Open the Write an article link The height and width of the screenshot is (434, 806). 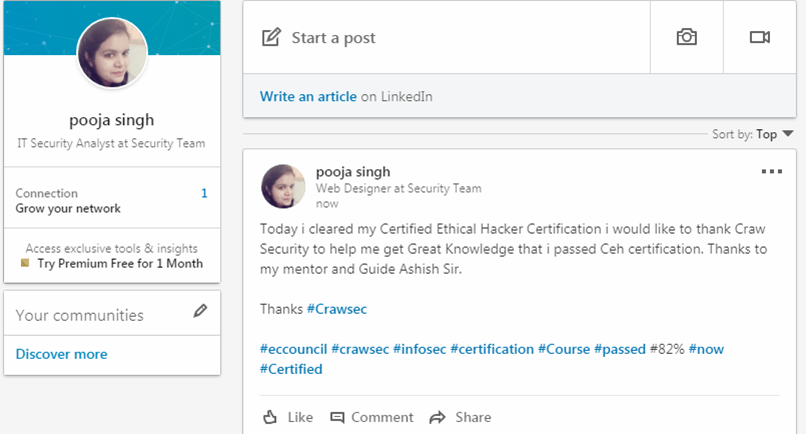(308, 96)
